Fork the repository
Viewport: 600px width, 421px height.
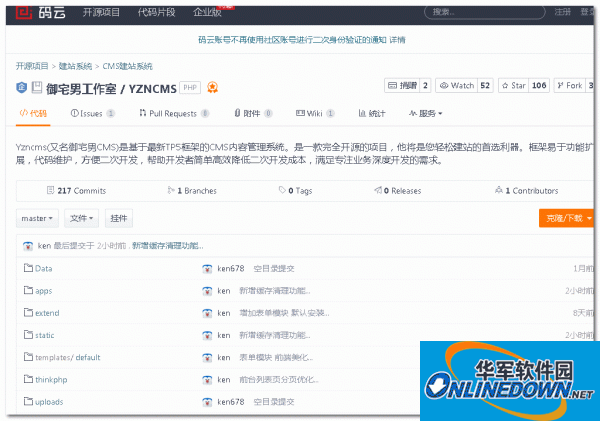(x=570, y=85)
